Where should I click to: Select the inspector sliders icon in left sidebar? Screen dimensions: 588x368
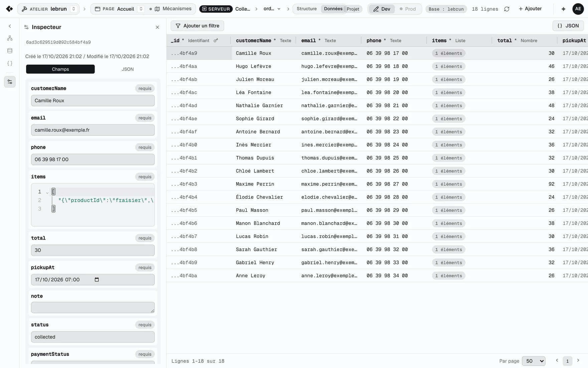tap(10, 82)
